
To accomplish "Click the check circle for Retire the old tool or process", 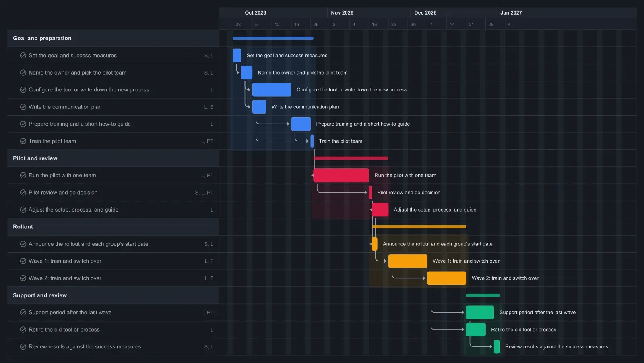I will [x=23, y=330].
